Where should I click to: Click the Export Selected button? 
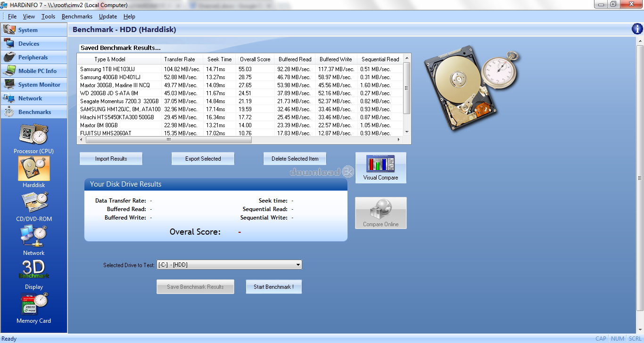(x=203, y=159)
